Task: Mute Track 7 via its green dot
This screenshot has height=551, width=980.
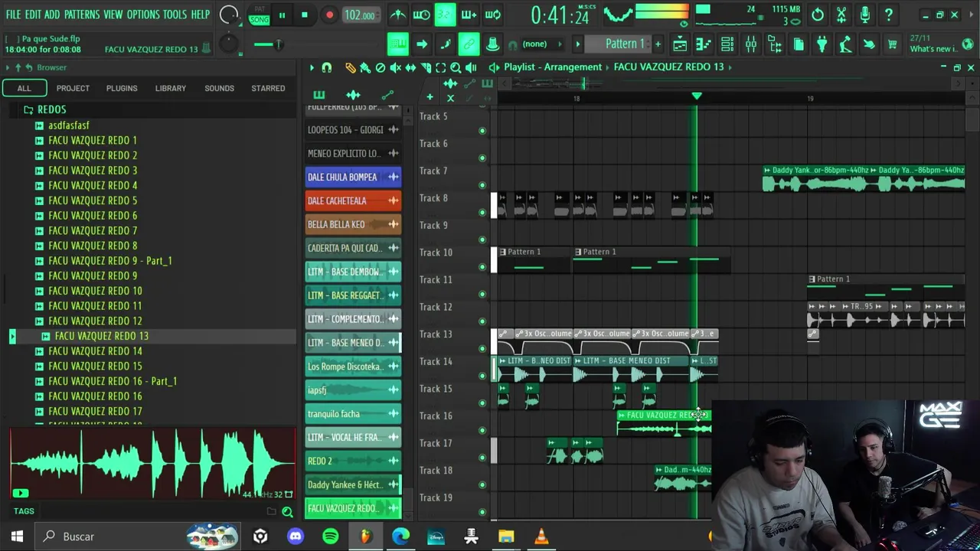Action: coord(482,185)
